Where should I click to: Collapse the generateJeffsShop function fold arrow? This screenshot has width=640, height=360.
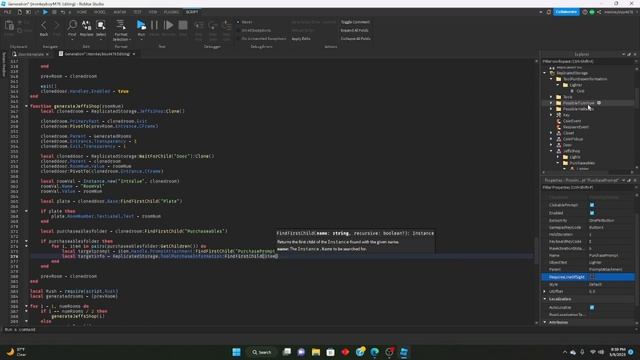[27, 106]
